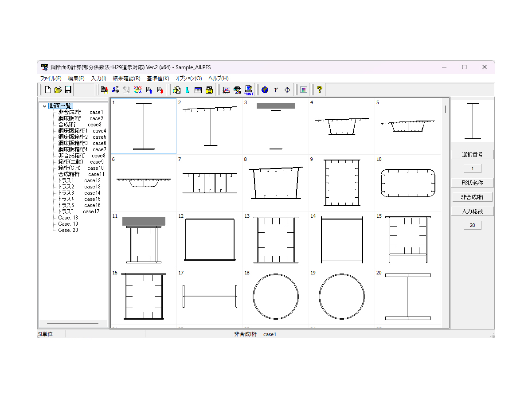Select rounded-corner box thumbnail number 10

[408, 183]
